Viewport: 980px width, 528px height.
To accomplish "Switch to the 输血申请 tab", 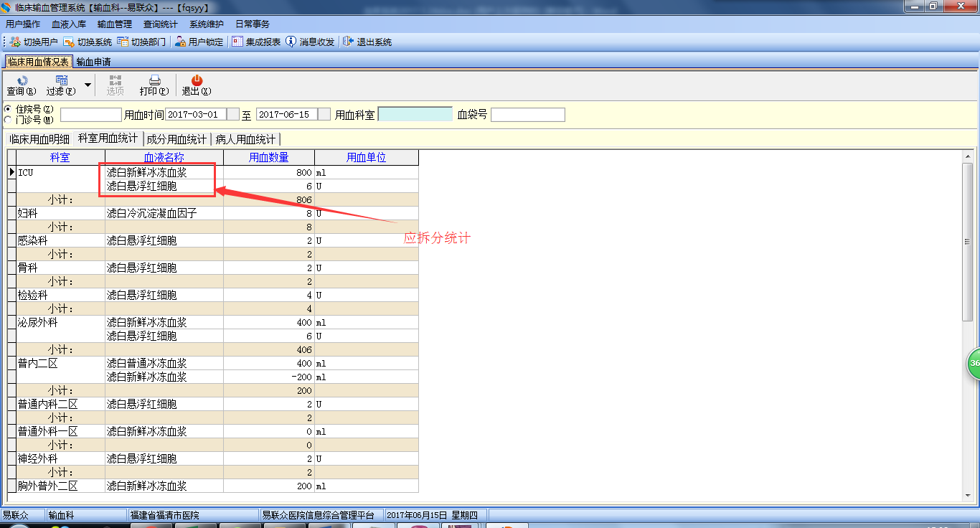I will click(93, 62).
